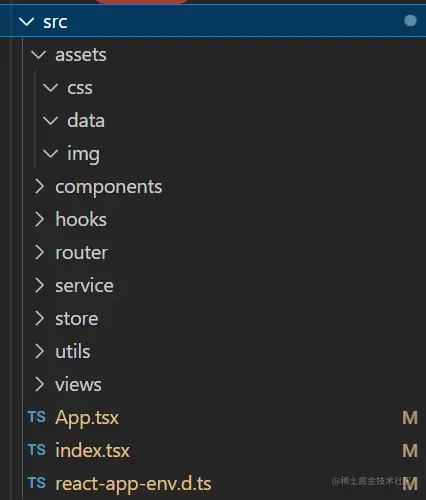426x500 pixels.
Task: Collapse the data folder arrow
Action: [x=51, y=121]
